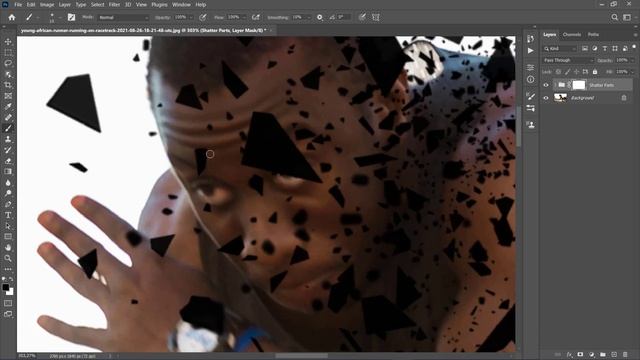Toggle lock image pixels brush icon
640x360 pixels.
pos(567,72)
